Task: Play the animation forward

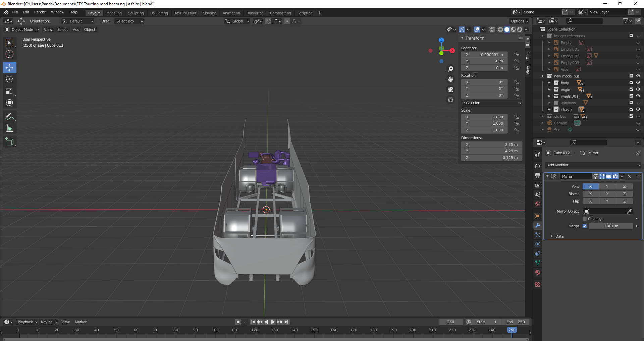Action: (273, 322)
